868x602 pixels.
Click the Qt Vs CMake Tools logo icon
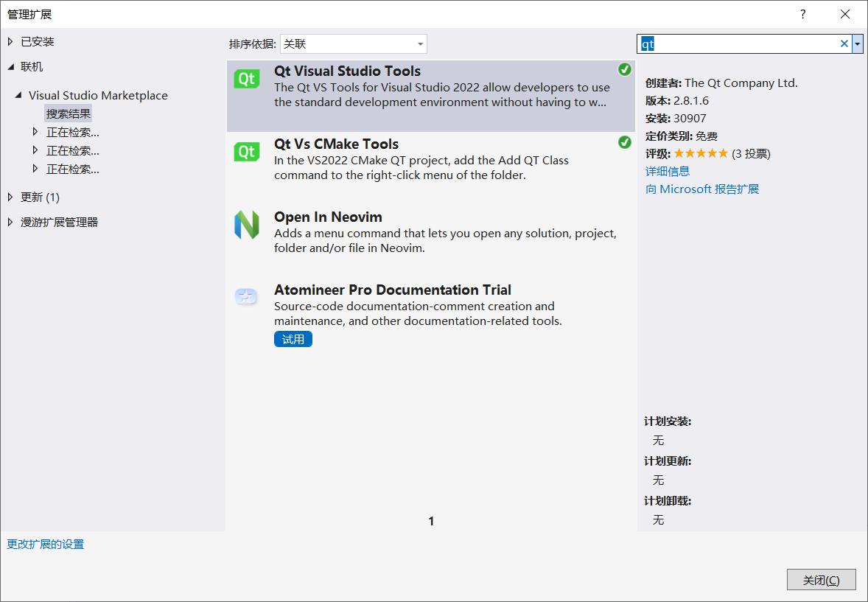click(x=246, y=152)
